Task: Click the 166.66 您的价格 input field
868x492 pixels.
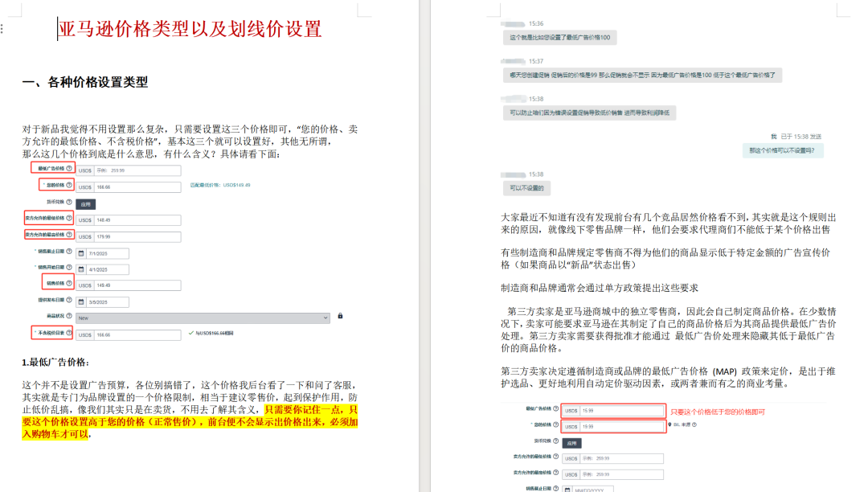Action: click(x=129, y=187)
